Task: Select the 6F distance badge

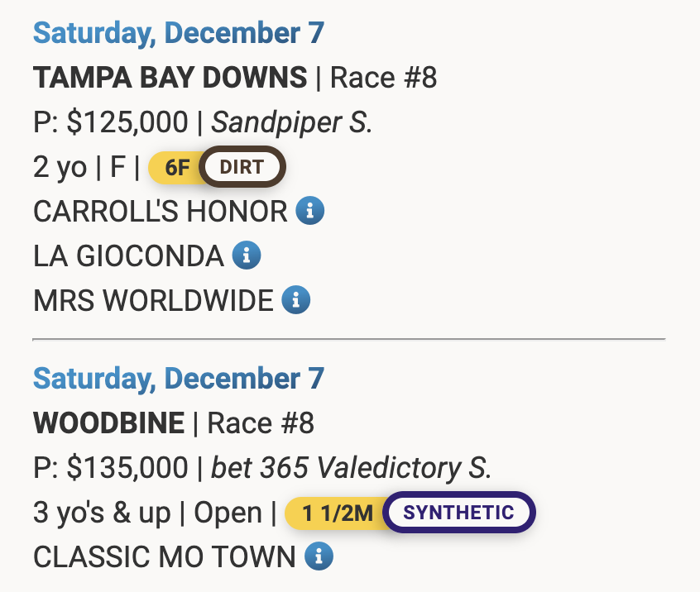Action: click(x=176, y=168)
